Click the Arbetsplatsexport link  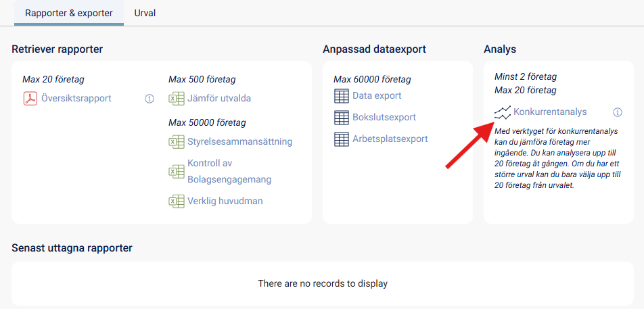(390, 139)
